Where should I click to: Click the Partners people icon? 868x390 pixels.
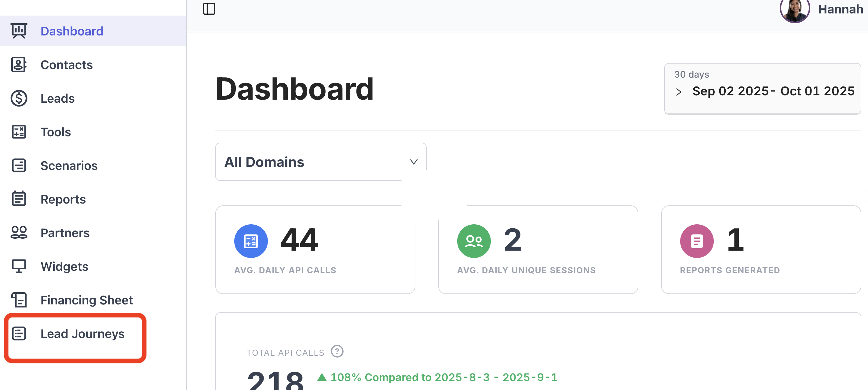(x=19, y=232)
